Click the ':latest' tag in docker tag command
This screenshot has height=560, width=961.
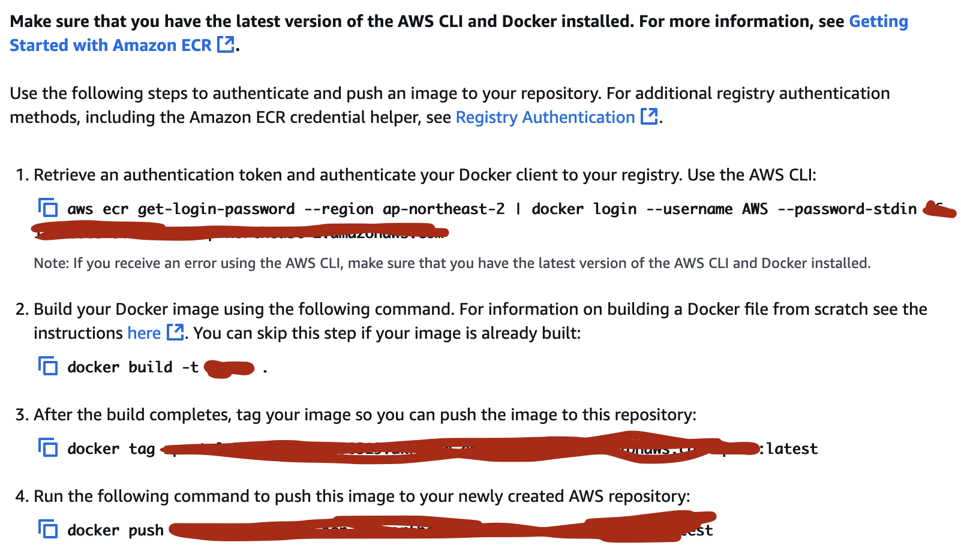click(x=788, y=448)
